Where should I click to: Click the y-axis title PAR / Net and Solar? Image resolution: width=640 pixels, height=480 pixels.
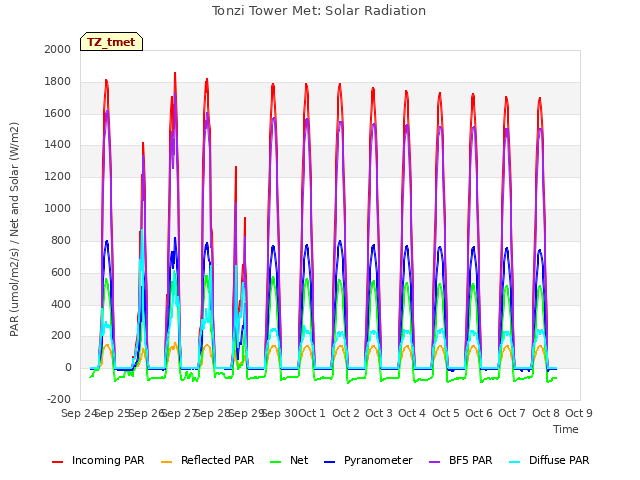[x=14, y=229]
